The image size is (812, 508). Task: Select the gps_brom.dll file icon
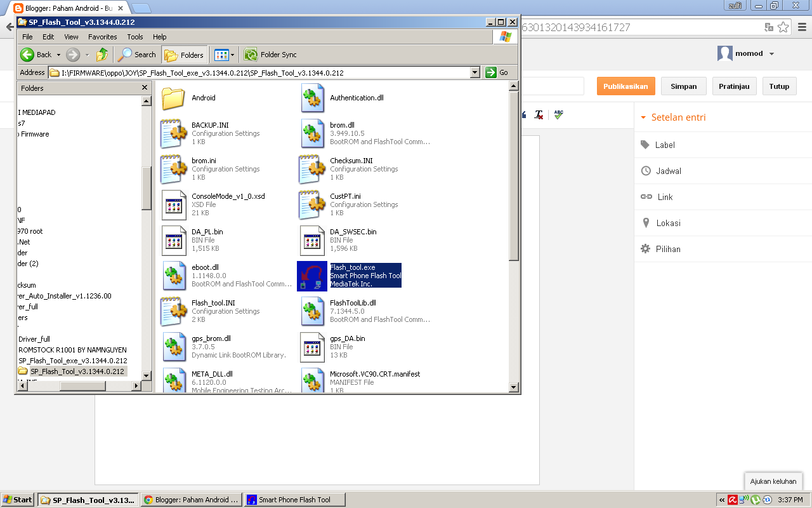[174, 347]
